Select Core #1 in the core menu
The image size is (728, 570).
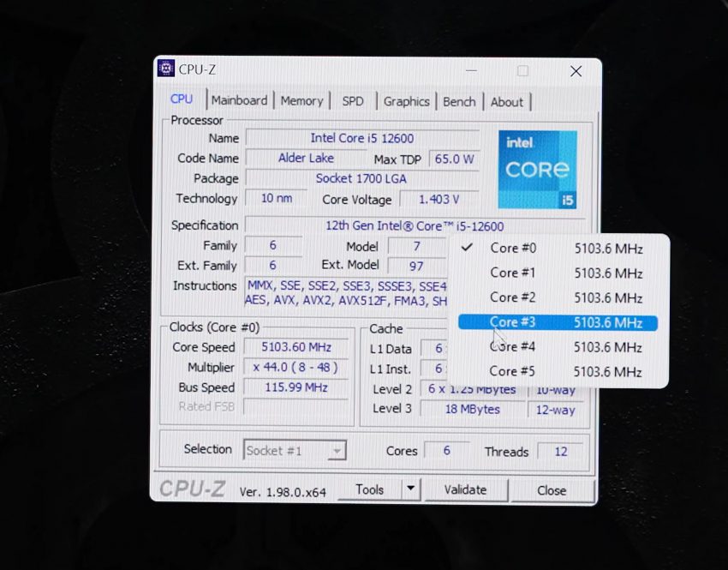pyautogui.click(x=558, y=273)
